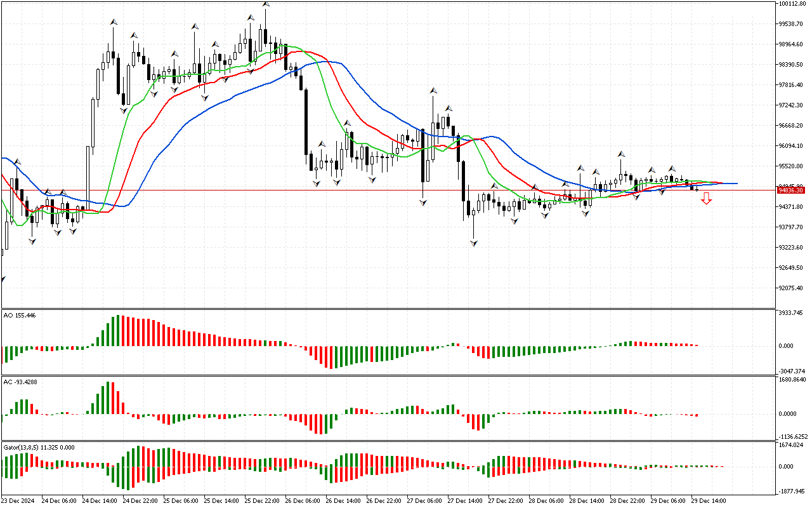Click the 25 Dec 22:00 time label
The image size is (812, 508).
[262, 501]
